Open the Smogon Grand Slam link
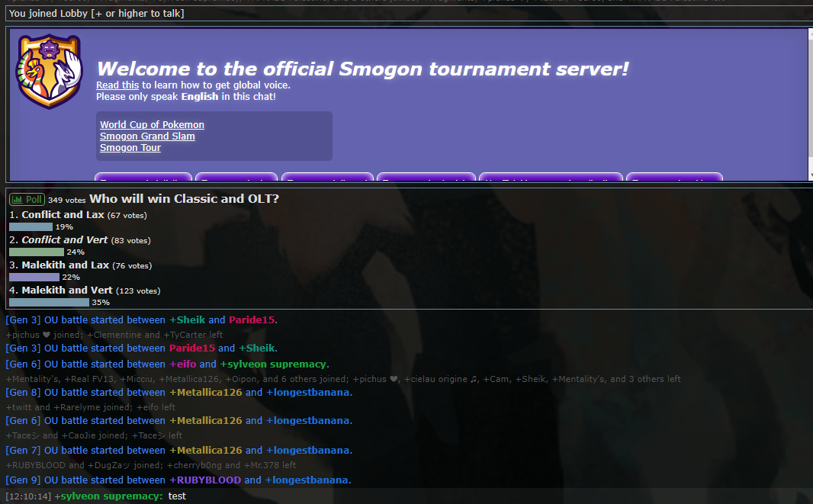Image resolution: width=813 pixels, height=504 pixels. tap(147, 136)
